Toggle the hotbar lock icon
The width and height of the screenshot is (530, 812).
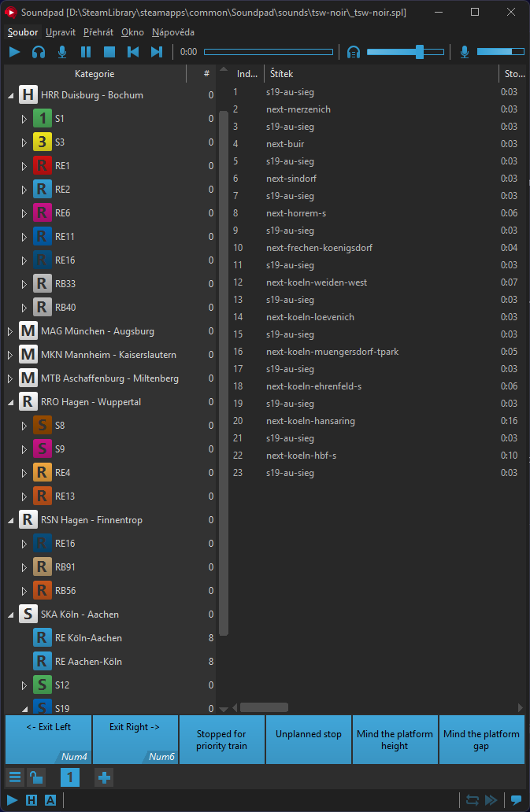pyautogui.click(x=35, y=777)
